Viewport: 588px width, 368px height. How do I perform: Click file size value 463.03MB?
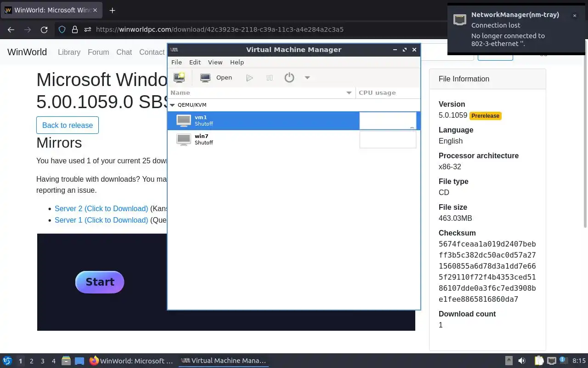[x=455, y=218]
